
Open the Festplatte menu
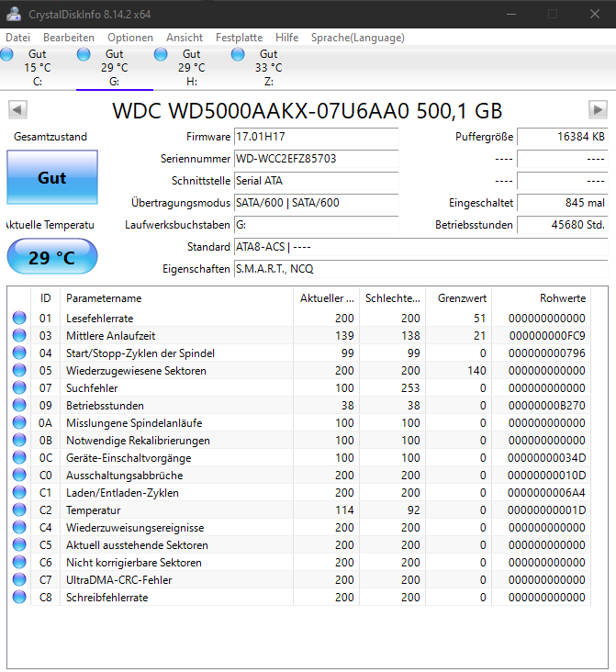(240, 38)
